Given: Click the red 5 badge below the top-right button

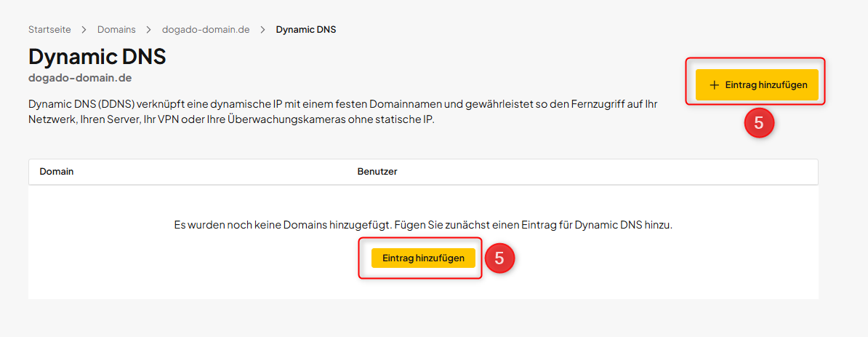Looking at the screenshot, I should [759, 124].
